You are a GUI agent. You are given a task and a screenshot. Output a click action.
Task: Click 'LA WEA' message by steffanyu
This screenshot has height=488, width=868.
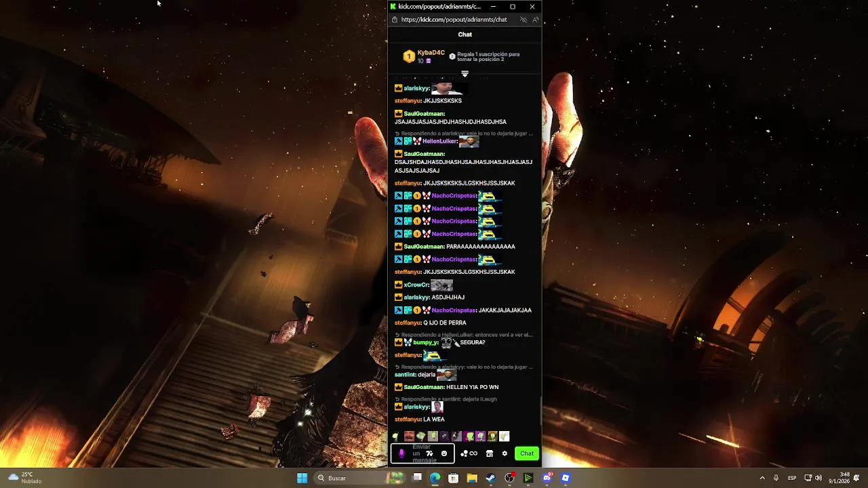click(x=434, y=420)
